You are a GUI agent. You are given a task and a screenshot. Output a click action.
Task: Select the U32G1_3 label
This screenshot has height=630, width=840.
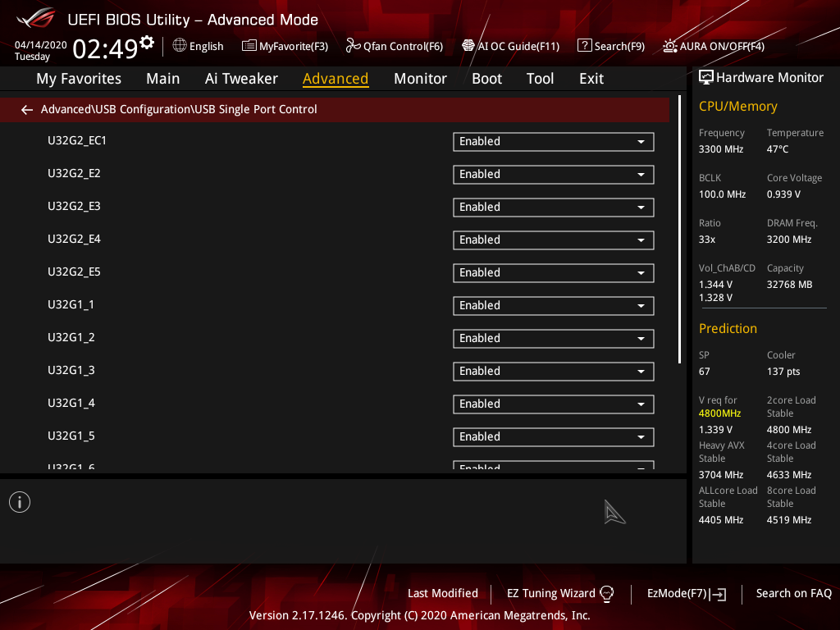pyautogui.click(x=71, y=370)
